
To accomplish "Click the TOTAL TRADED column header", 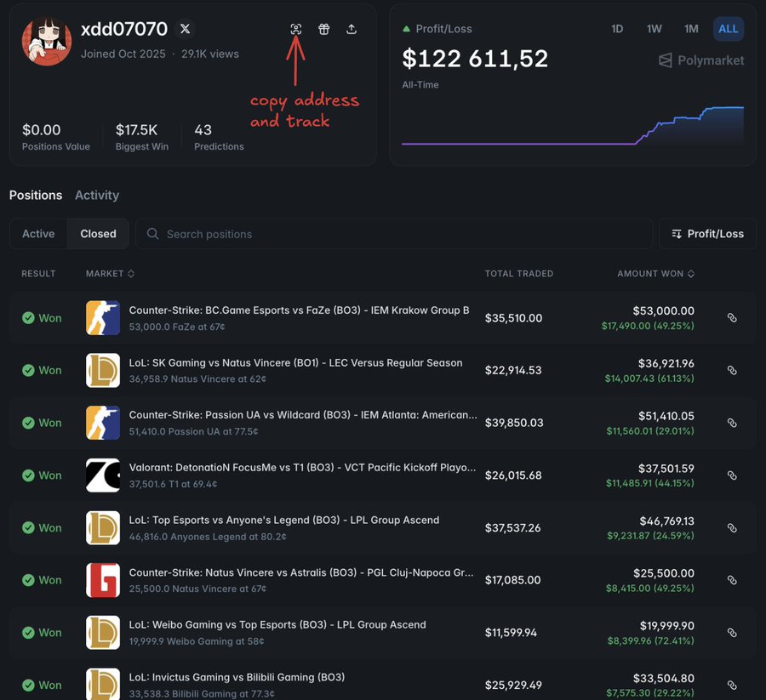I will 519,273.
